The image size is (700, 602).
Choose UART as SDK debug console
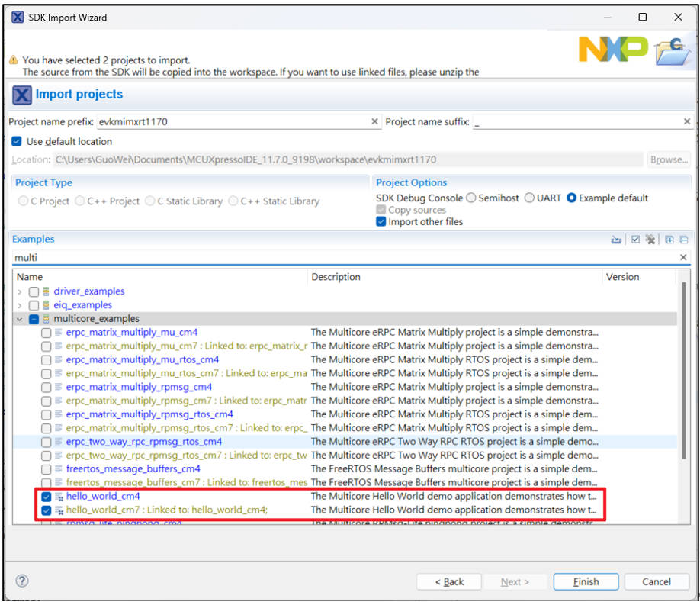click(x=531, y=198)
